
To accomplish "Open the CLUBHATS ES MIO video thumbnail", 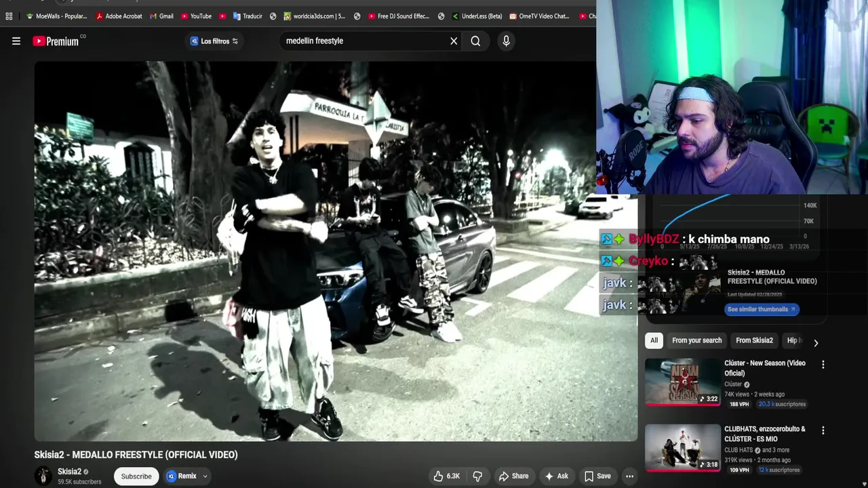I will (x=683, y=448).
